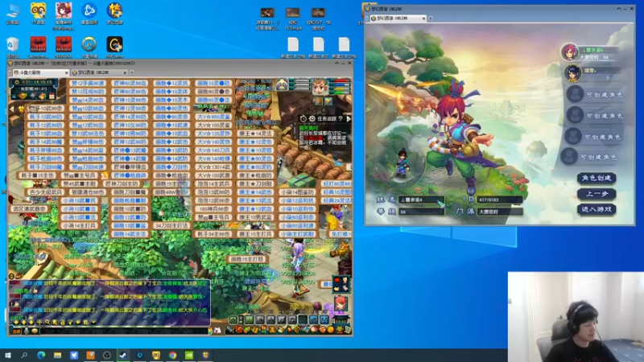Open Windows search on taskbar
644x362 pixels.
pyautogui.click(x=24, y=355)
